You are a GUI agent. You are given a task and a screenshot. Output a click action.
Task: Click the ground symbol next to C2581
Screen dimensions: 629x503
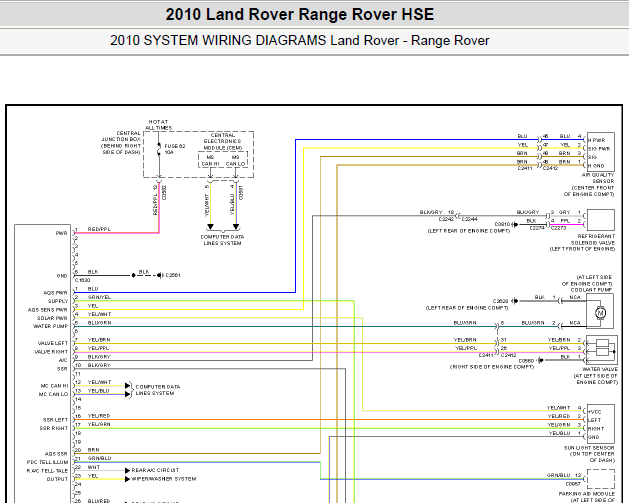tap(159, 275)
